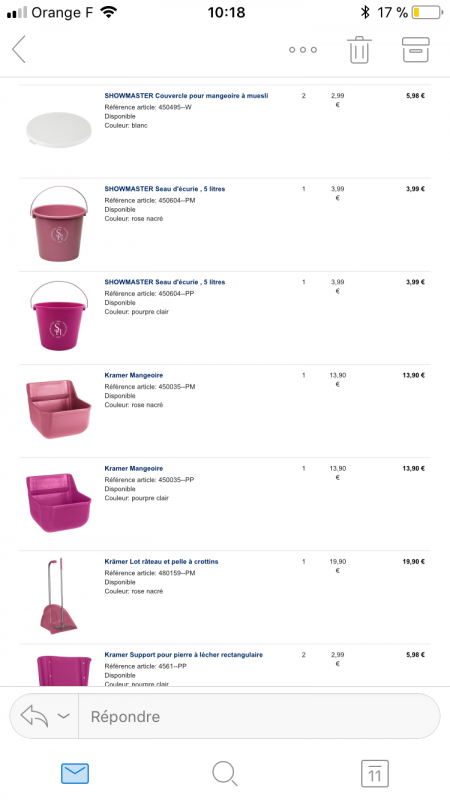Open the three-dot more options menu

(x=303, y=49)
